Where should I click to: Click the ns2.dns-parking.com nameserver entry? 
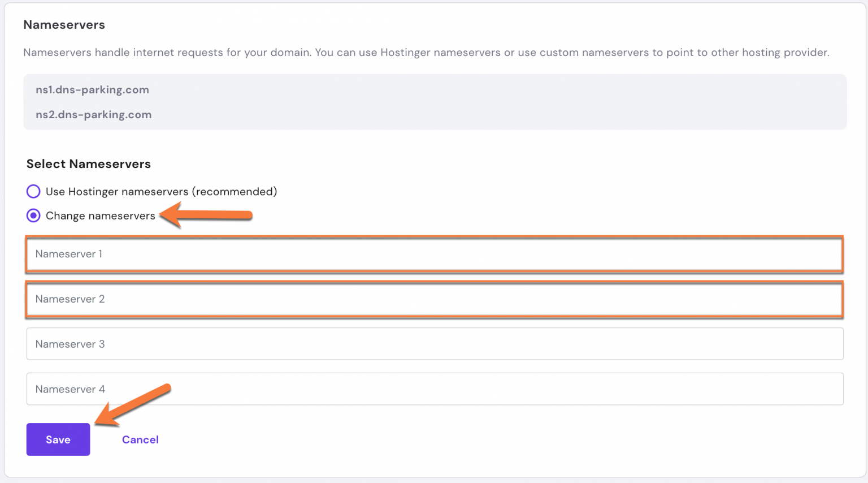pos(94,114)
